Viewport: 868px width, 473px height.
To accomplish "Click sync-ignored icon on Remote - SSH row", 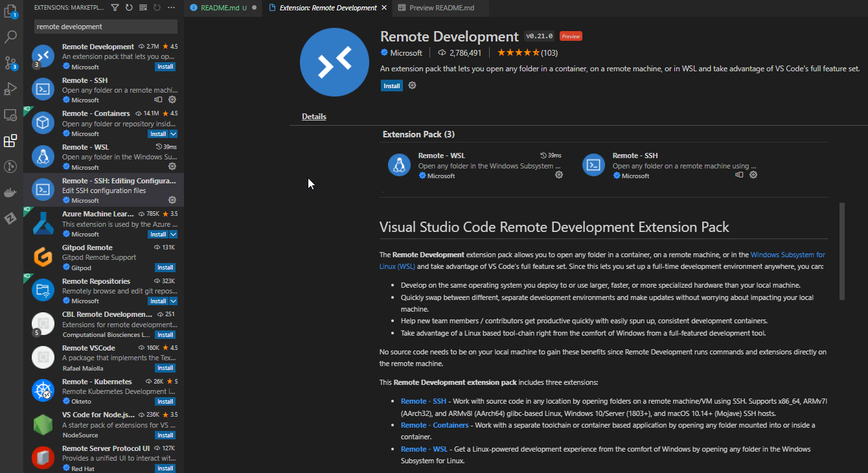I will pos(159,100).
